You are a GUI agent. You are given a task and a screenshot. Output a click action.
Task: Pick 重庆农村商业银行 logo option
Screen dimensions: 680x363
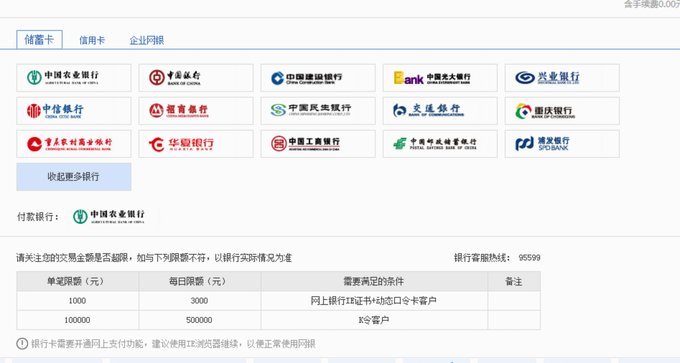point(74,144)
